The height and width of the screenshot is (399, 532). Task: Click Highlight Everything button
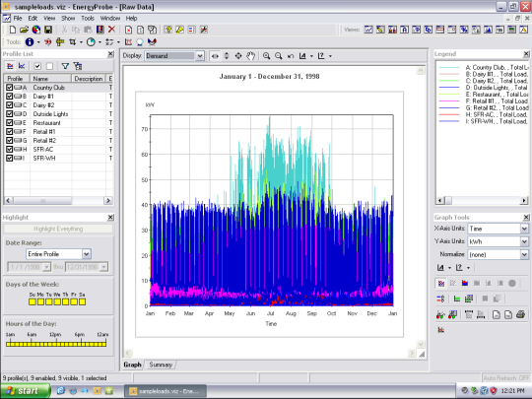58,229
